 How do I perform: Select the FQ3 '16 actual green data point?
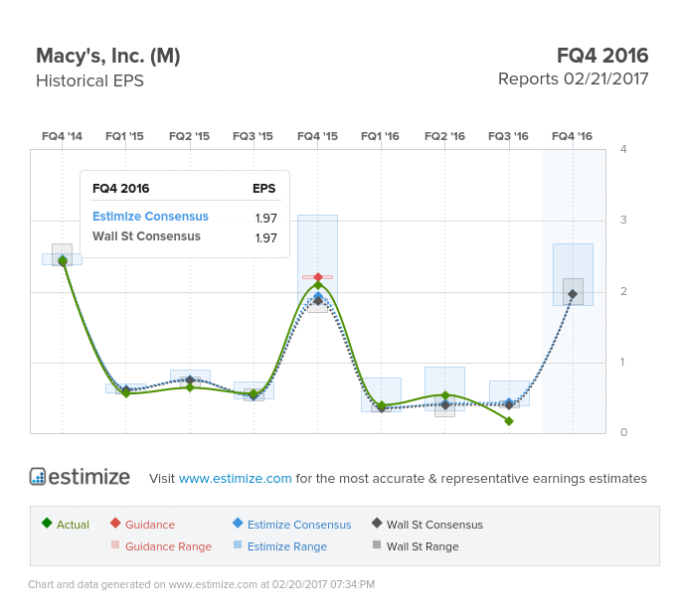pyautogui.click(x=509, y=421)
